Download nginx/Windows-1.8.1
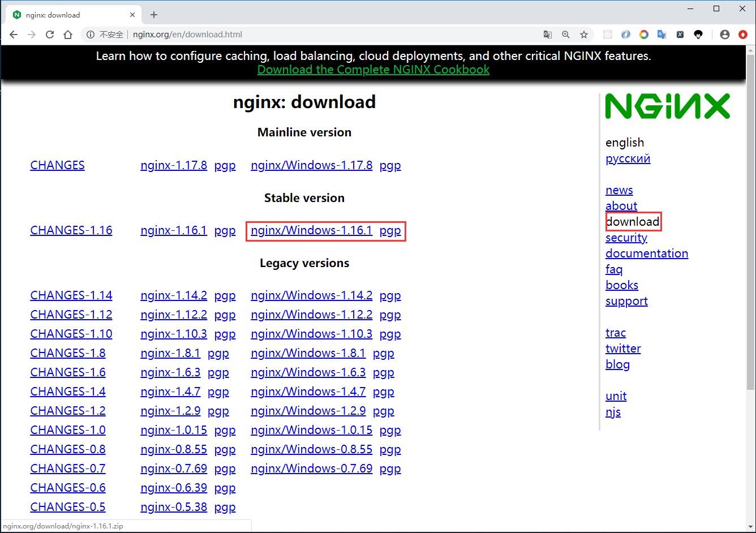The image size is (756, 533). coord(308,353)
